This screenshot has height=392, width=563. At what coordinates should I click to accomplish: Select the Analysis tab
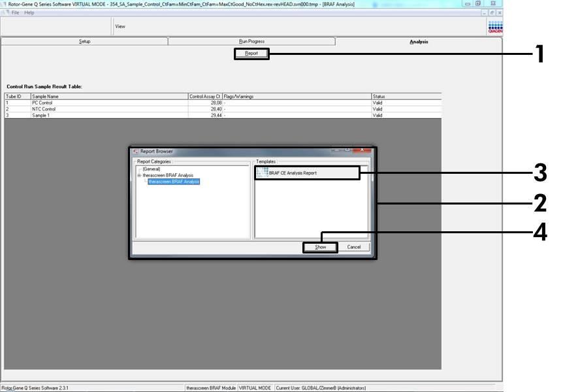coord(419,42)
